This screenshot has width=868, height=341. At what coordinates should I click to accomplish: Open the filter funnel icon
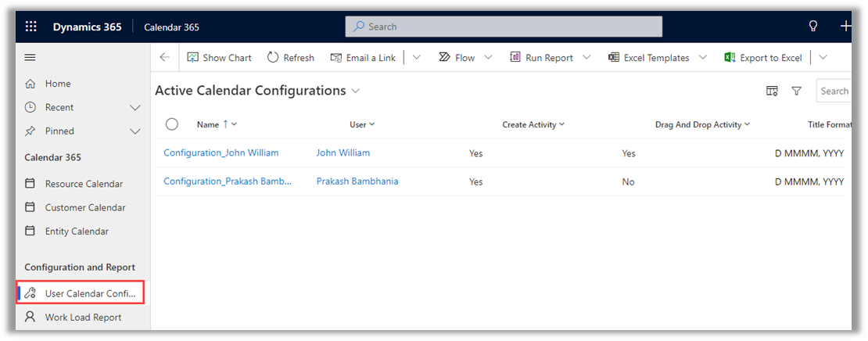[796, 91]
